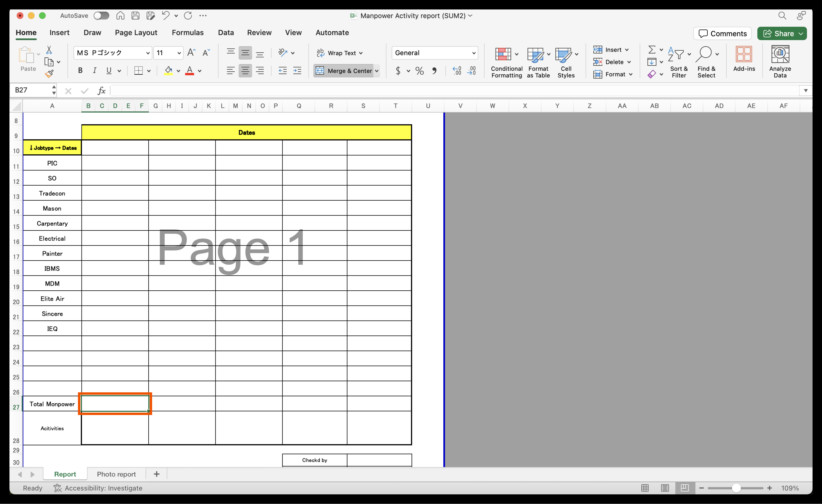This screenshot has width=822, height=504.
Task: Open the font name dropdown
Action: (x=147, y=53)
